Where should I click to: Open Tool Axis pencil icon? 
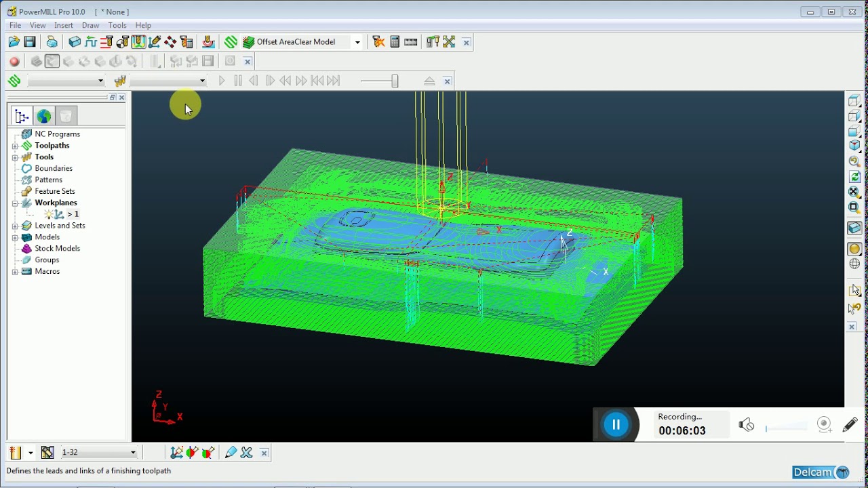coord(155,42)
